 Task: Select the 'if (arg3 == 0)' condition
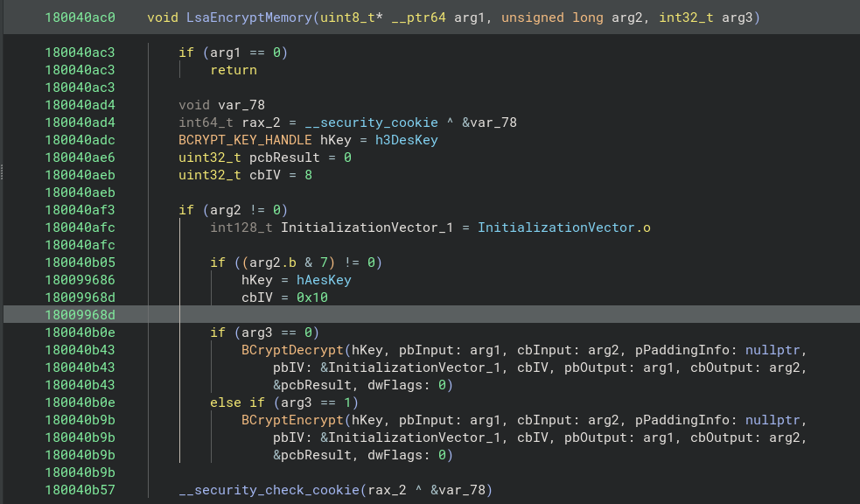264,332
